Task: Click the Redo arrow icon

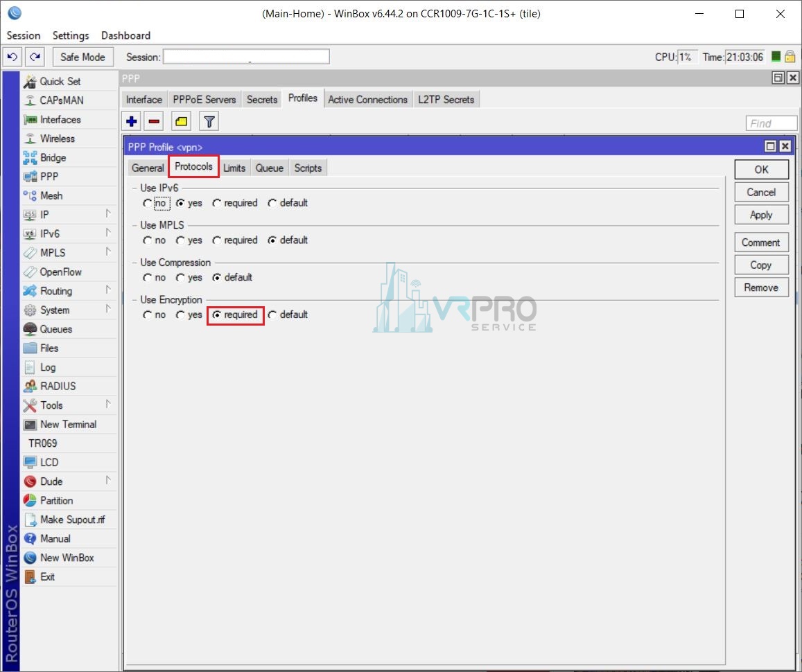Action: pyautogui.click(x=35, y=57)
